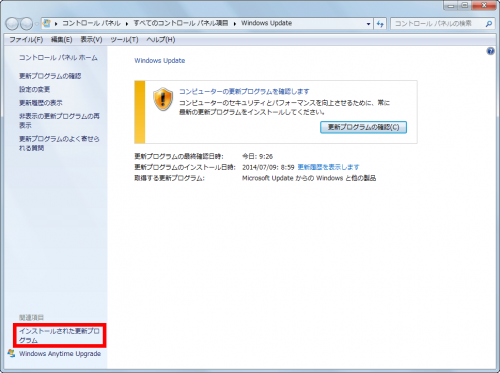Click the label 更新プログラムの最終確認日時:
Image resolution: width=500 pixels, height=373 pixels.
point(179,156)
